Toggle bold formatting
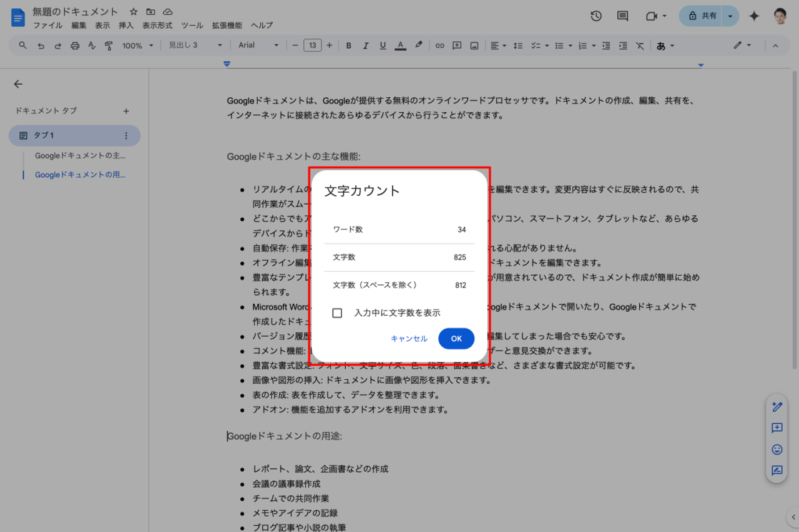This screenshot has width=799, height=532. 349,46
